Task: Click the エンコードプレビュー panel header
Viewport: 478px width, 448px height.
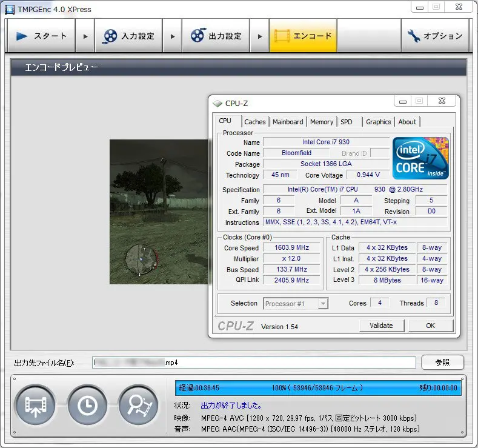Action: tap(238, 67)
